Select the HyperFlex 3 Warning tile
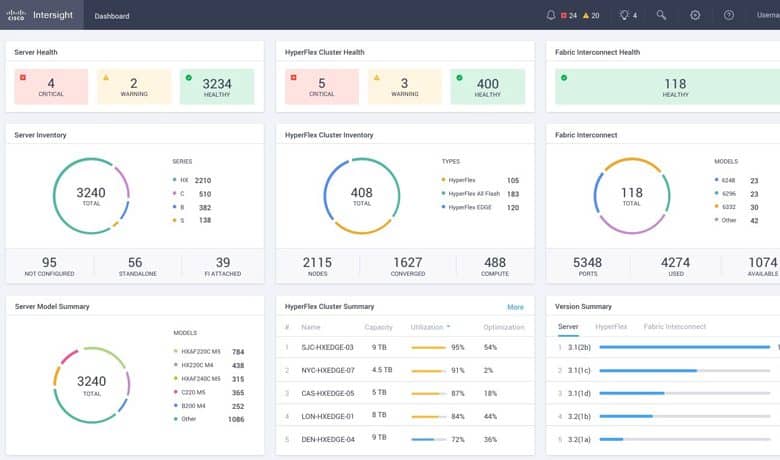 click(x=404, y=87)
